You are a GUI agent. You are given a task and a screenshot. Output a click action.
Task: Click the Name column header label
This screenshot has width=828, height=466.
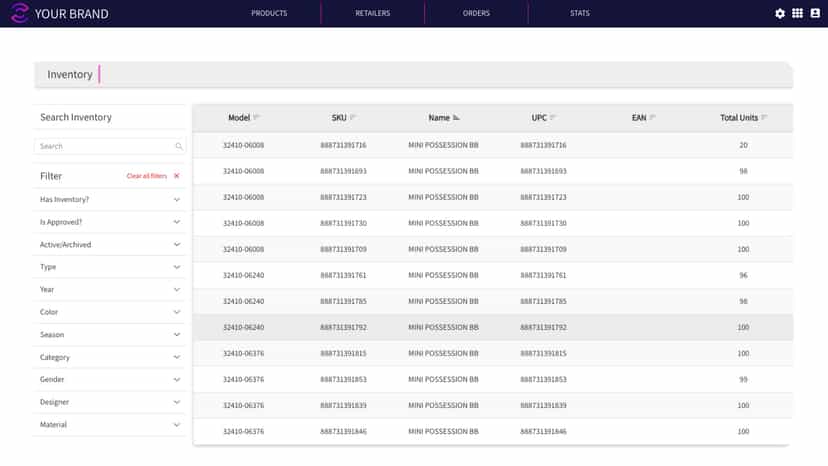[x=439, y=118]
